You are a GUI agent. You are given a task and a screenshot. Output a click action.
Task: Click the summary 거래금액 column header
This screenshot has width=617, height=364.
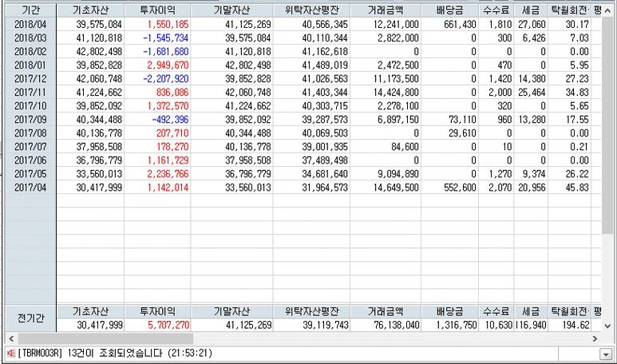(386, 311)
